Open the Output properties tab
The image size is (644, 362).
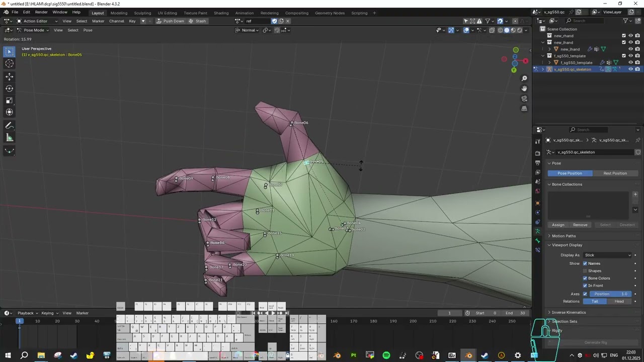coord(538,163)
